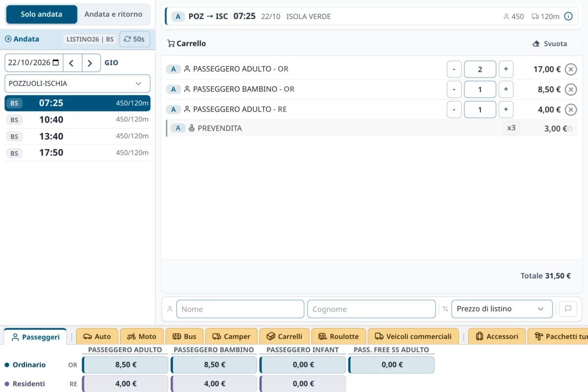Decrease PASSEGGERO ADULTO - OR quantity

454,70
